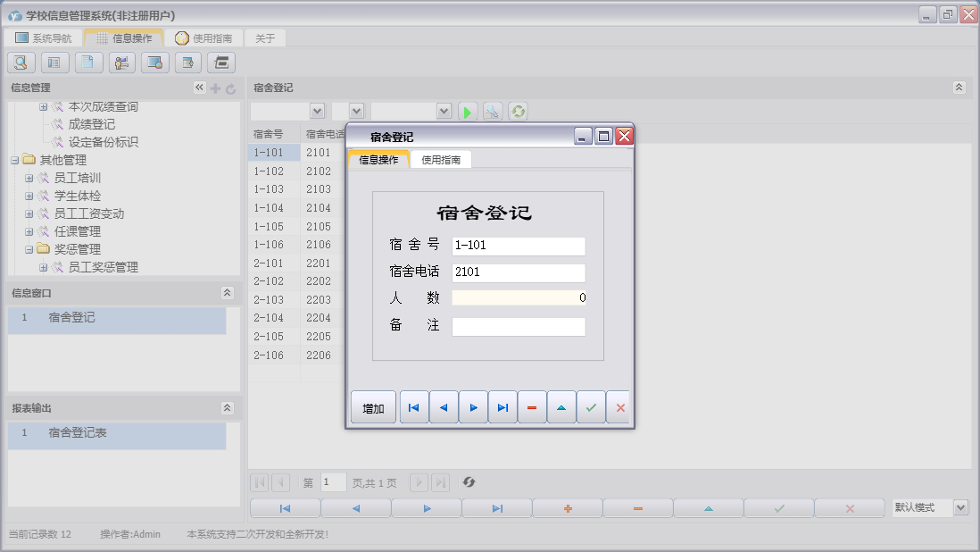980x552 pixels.
Task: Collapse the 信息管理 panel with double-arrow
Action: 200,88
